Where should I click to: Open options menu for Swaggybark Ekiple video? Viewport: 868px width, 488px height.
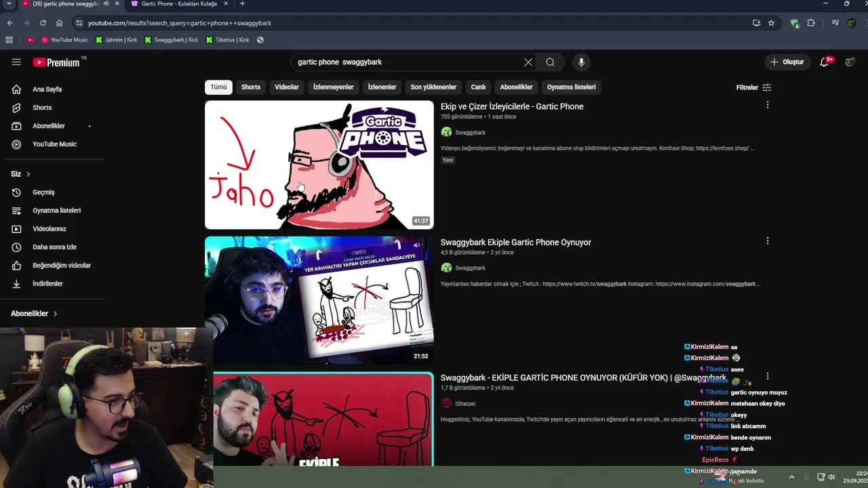[x=768, y=241]
